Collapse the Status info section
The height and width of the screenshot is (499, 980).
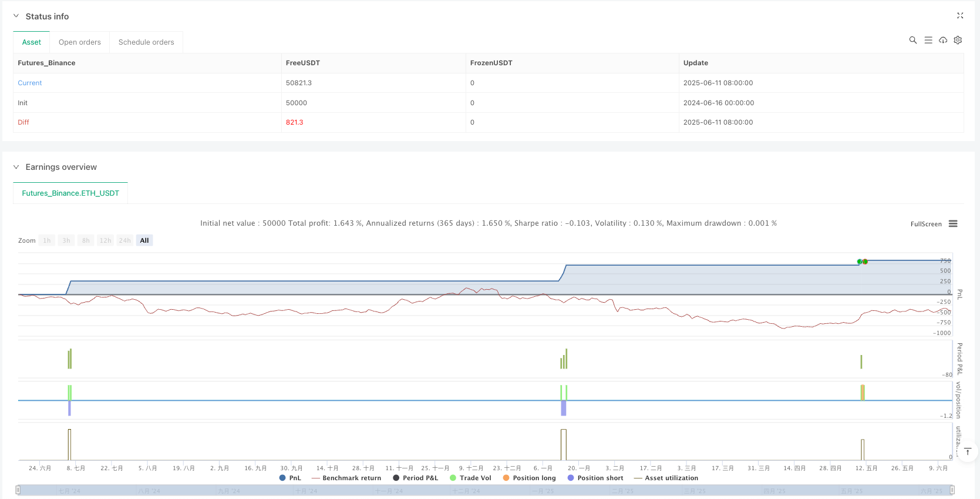(x=16, y=16)
